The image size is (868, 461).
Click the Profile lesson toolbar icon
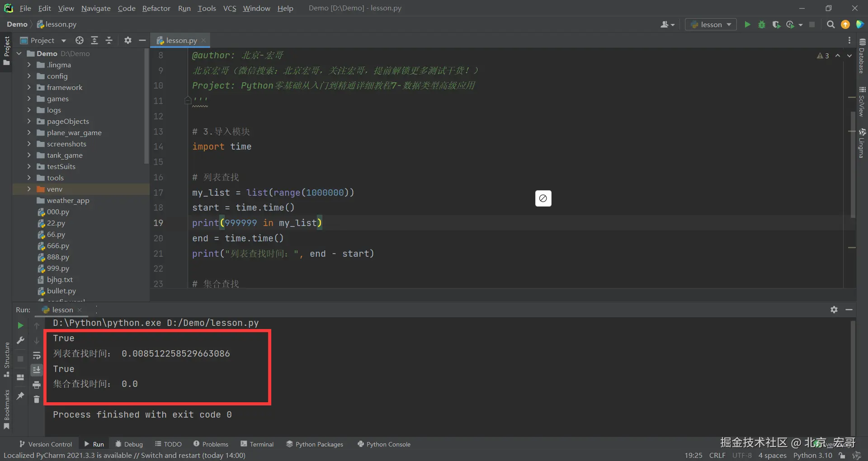790,24
